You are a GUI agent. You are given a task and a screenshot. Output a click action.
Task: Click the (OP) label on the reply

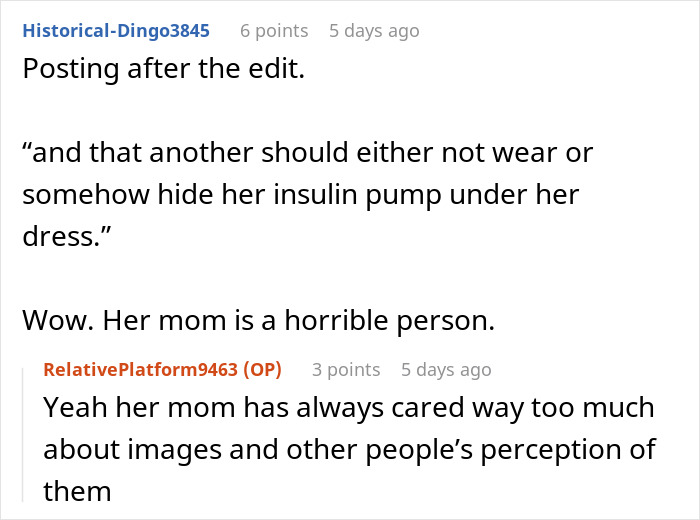click(256, 370)
